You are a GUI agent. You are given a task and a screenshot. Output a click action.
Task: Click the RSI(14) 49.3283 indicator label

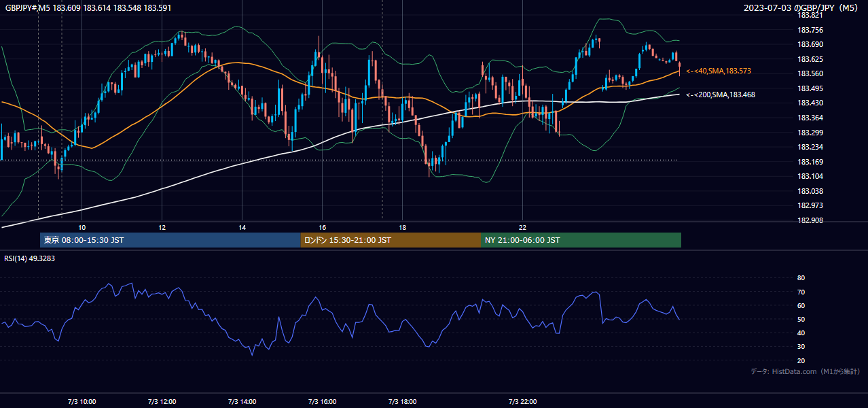(29, 258)
